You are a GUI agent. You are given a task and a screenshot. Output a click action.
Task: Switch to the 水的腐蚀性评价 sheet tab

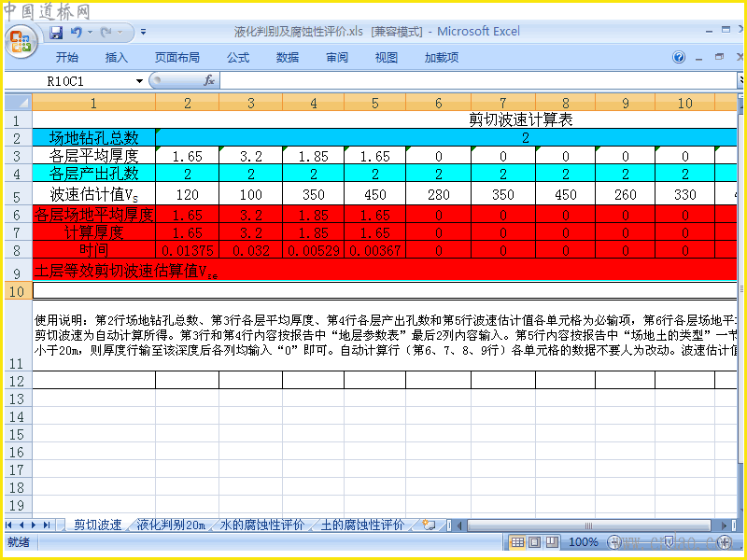tap(262, 525)
